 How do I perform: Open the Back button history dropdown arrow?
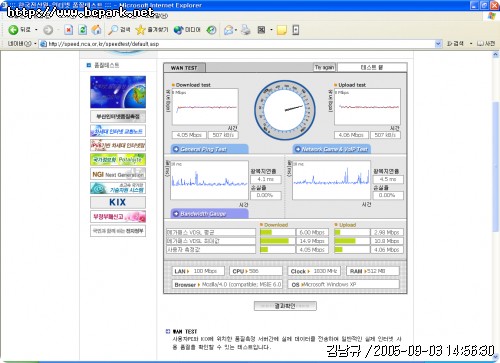pyautogui.click(x=36, y=30)
